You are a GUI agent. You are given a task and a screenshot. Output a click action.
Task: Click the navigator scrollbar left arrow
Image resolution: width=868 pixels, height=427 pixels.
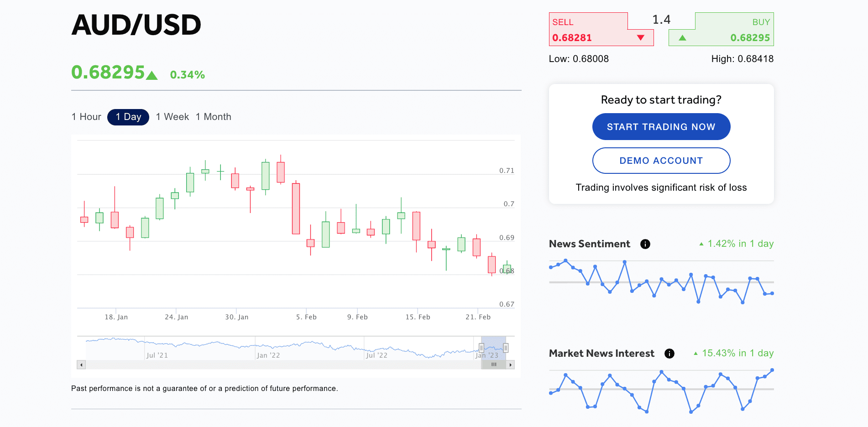pyautogui.click(x=81, y=365)
